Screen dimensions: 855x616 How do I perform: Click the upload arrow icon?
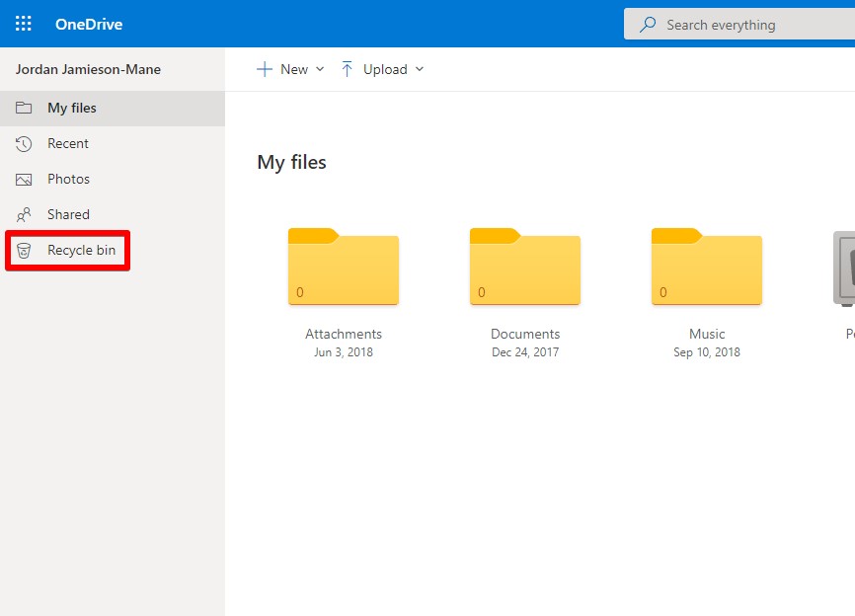[x=347, y=69]
